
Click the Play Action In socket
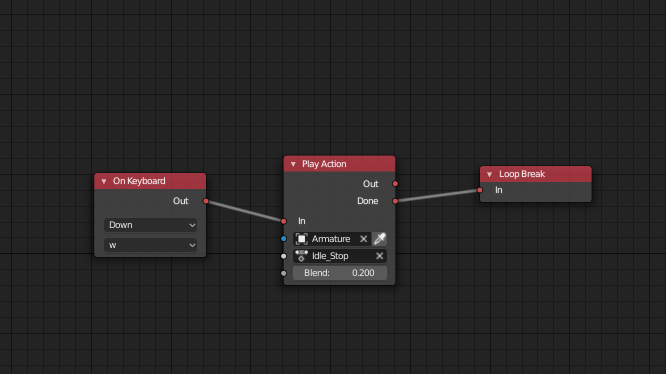pyautogui.click(x=284, y=221)
